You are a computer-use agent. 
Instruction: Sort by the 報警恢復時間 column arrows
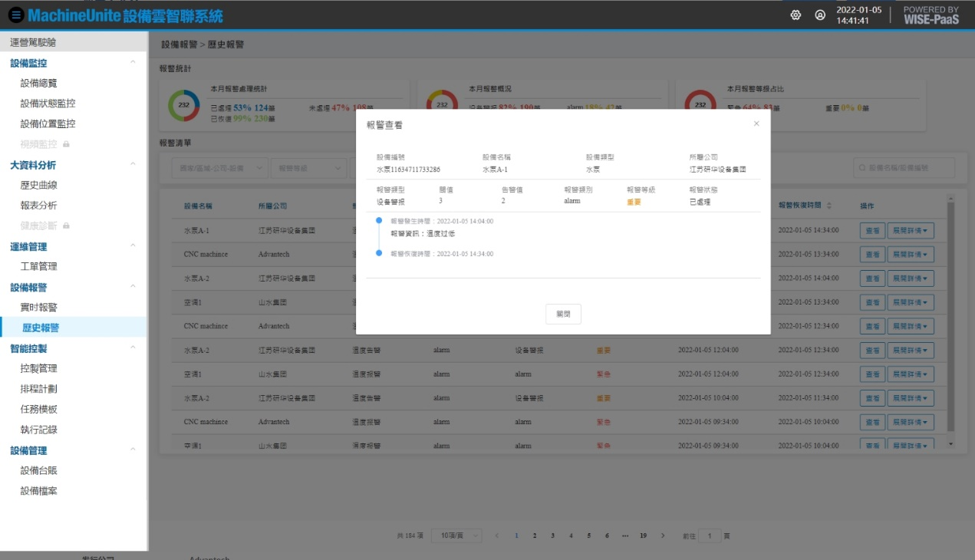point(829,206)
